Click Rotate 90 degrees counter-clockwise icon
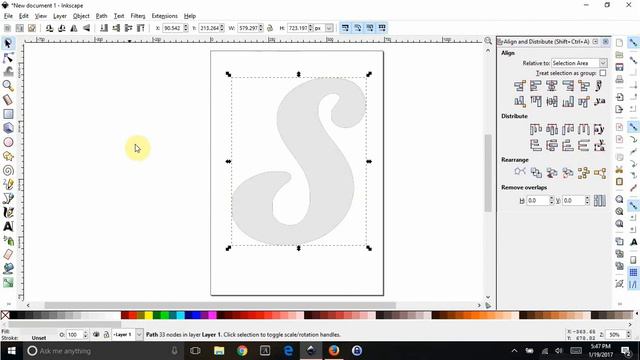640x360 pixels. click(x=49, y=28)
